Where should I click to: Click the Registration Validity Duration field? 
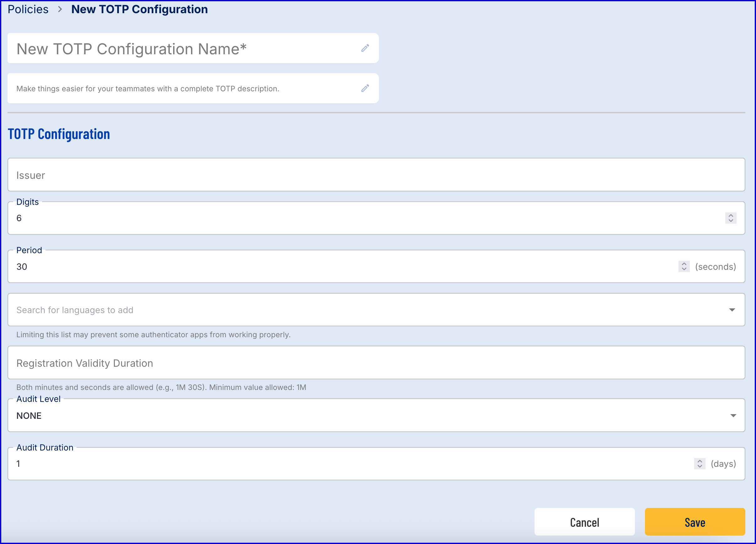tap(376, 363)
